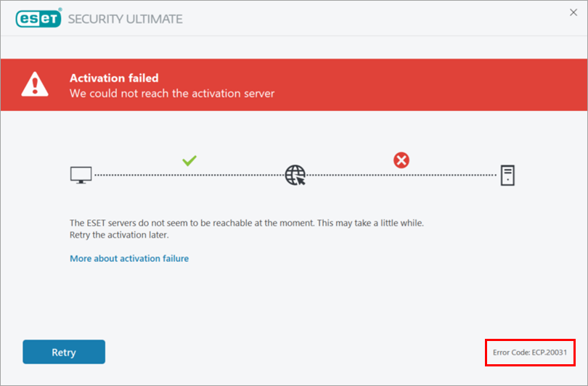The image size is (588, 386).
Task: Click the dotted line between monitor and globe
Action: 189,175
